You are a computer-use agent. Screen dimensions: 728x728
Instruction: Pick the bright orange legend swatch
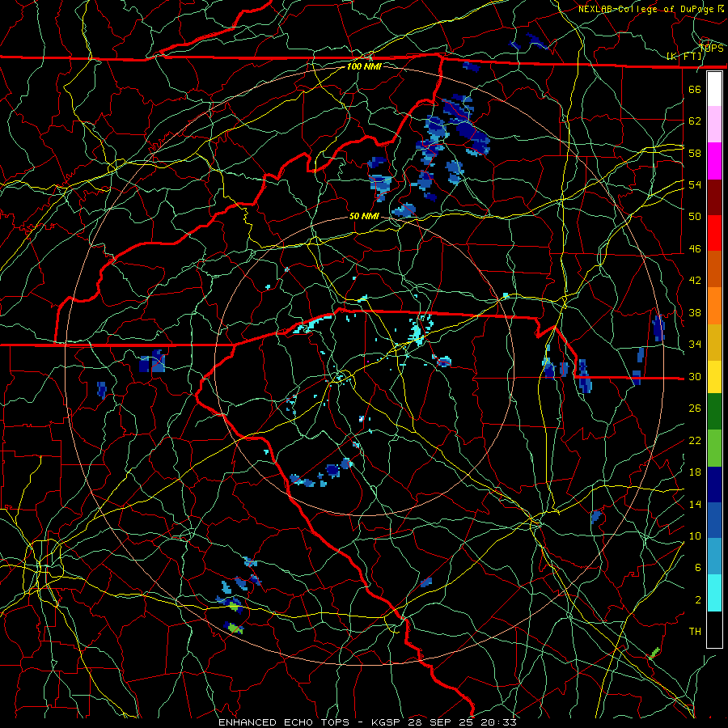714,305
